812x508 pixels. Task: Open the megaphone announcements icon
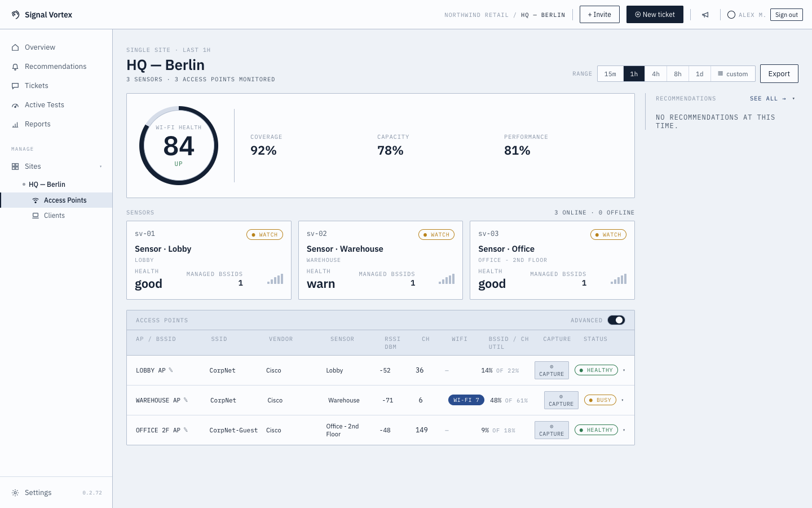point(705,15)
